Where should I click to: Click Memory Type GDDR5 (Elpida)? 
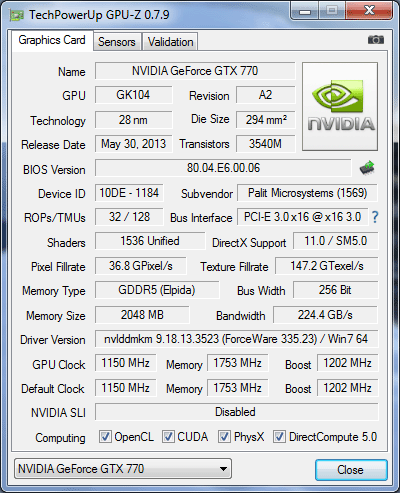(157, 290)
